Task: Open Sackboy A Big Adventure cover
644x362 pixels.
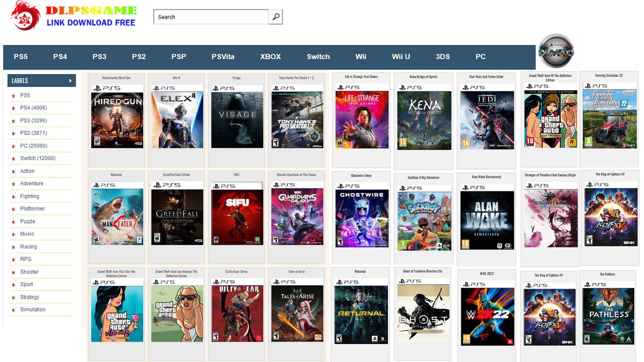Action: (x=425, y=217)
